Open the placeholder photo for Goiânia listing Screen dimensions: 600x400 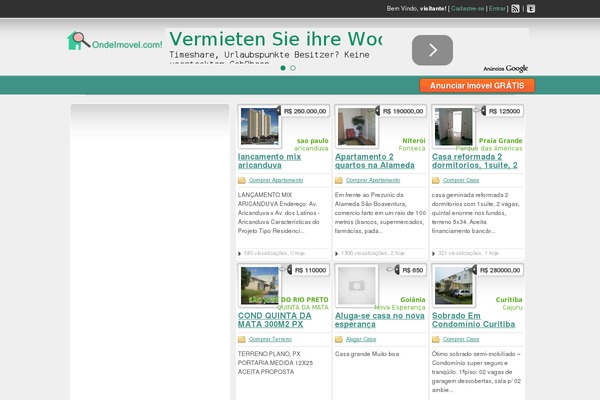pyautogui.click(x=357, y=287)
